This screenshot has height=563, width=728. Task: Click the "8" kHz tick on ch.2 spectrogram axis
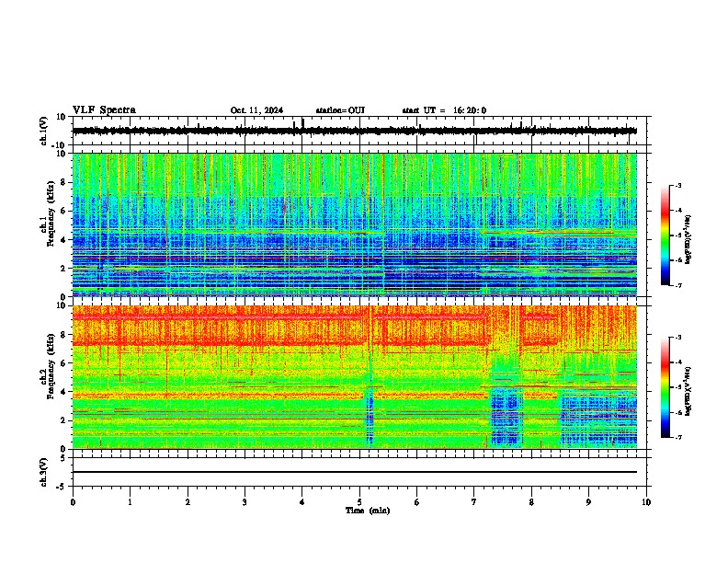pos(63,335)
